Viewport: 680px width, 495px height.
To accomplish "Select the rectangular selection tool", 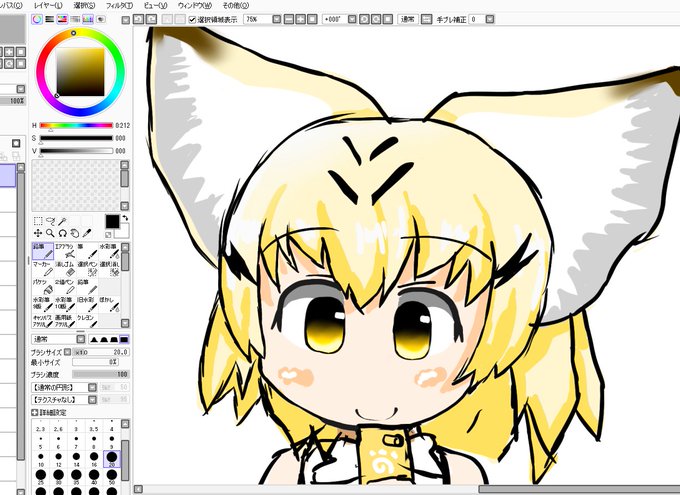I will pos(38,221).
